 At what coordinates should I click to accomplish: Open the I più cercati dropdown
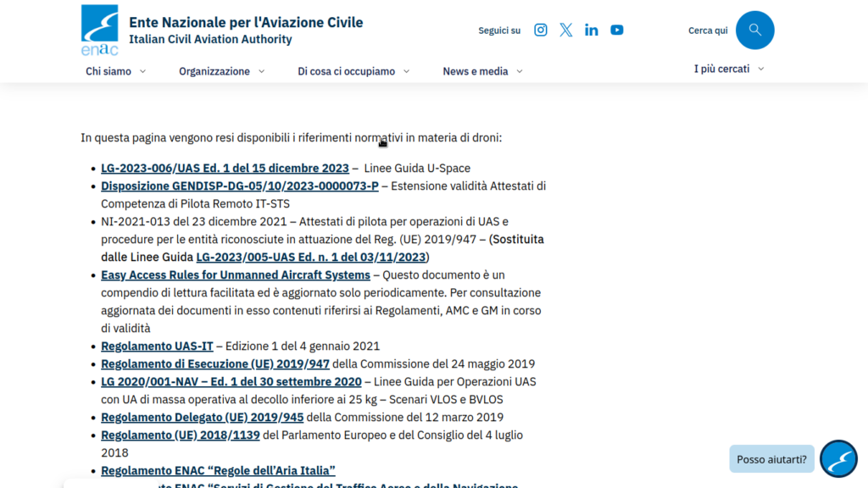[729, 69]
